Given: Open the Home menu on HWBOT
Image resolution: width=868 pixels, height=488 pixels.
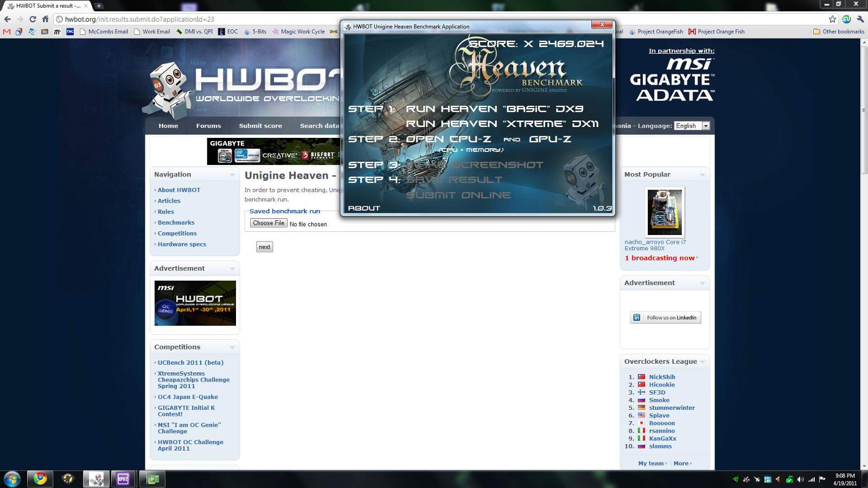Looking at the screenshot, I should pos(168,126).
